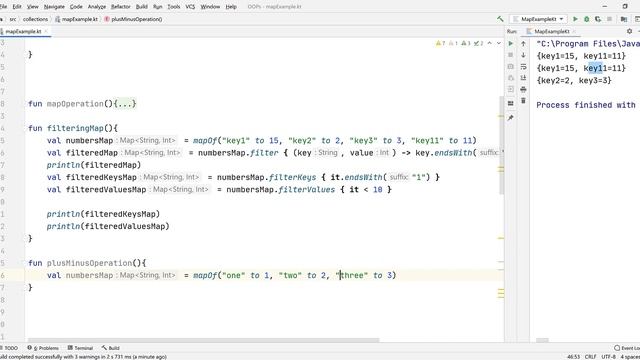Click the editor vertical scrollbar thumb
Screen dimensions: 640x360
click(501, 145)
